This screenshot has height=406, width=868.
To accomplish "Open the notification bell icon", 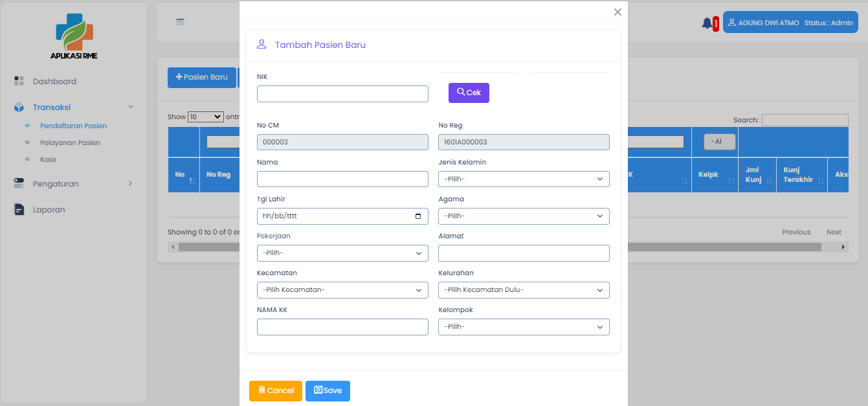I will pos(706,23).
